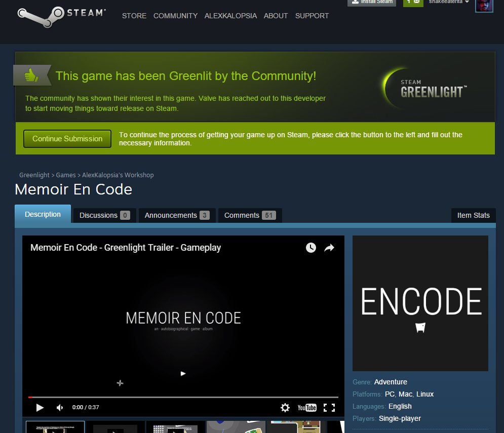Follow the Greenlight breadcrumb link
This screenshot has width=504, height=433.
pyautogui.click(x=34, y=175)
